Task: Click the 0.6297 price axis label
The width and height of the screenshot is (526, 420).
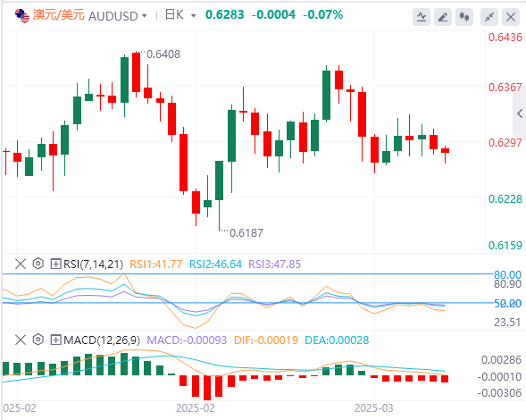Action: click(505, 143)
